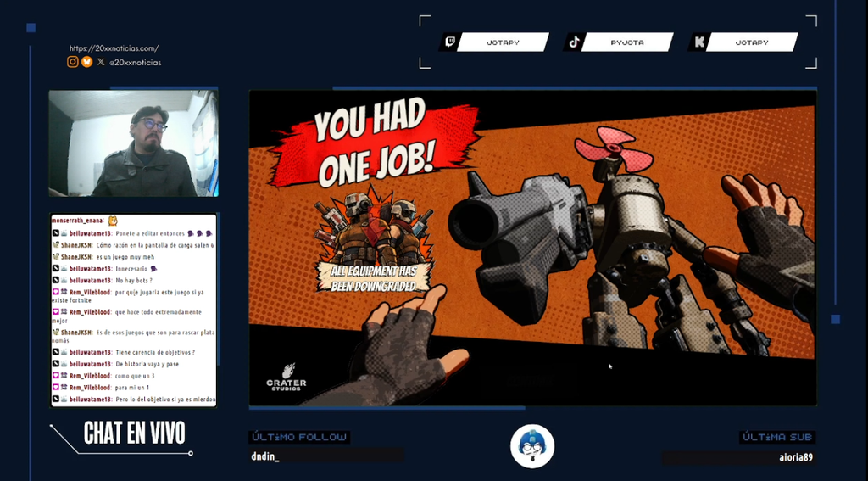Click the @20xxnoticias handle
The height and width of the screenshot is (481, 868).
135,63
